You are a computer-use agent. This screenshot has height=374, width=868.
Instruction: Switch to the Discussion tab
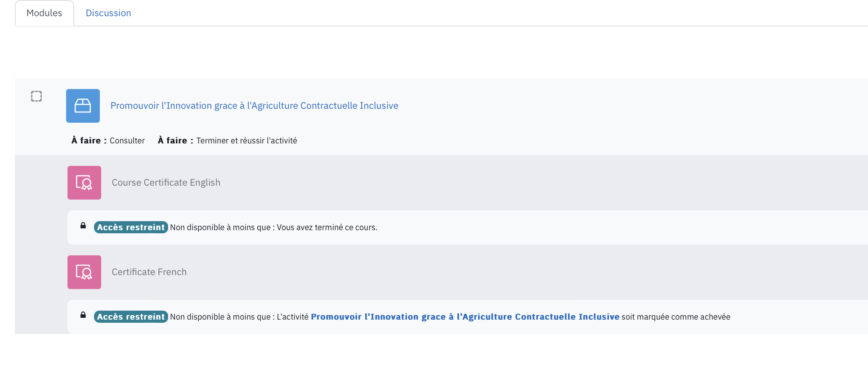click(x=108, y=13)
